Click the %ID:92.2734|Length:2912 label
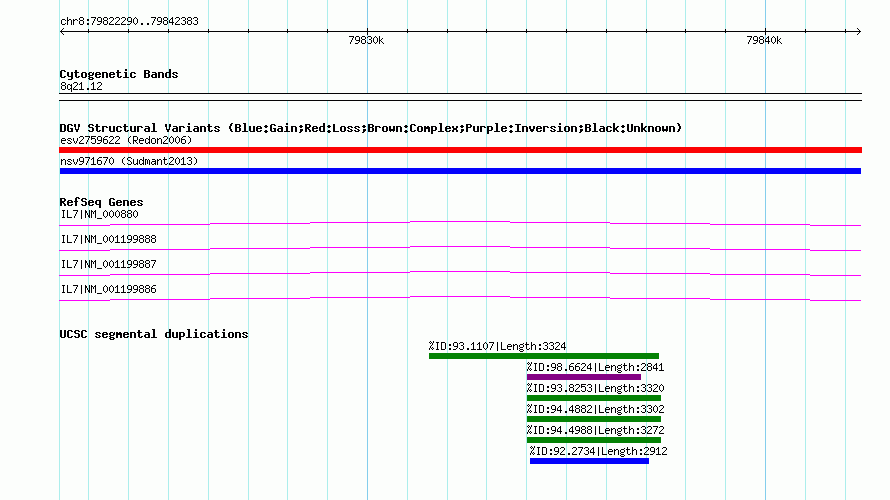 599,451
